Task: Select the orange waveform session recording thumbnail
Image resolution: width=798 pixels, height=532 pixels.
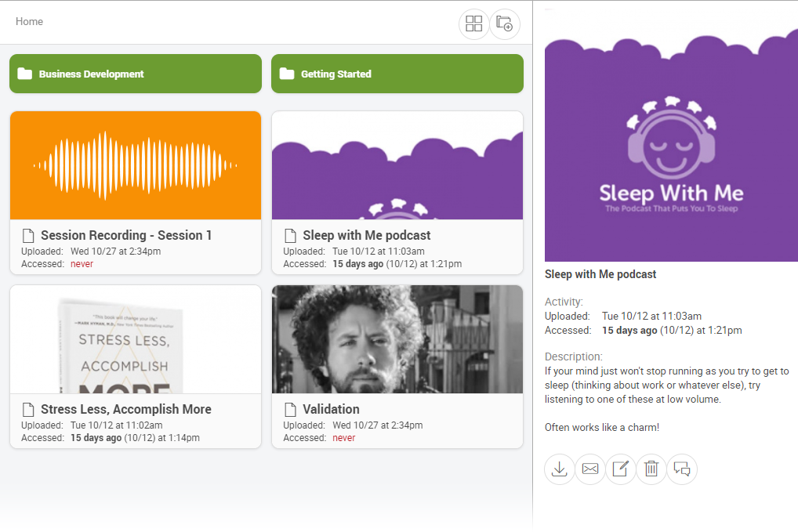Action: tap(135, 165)
